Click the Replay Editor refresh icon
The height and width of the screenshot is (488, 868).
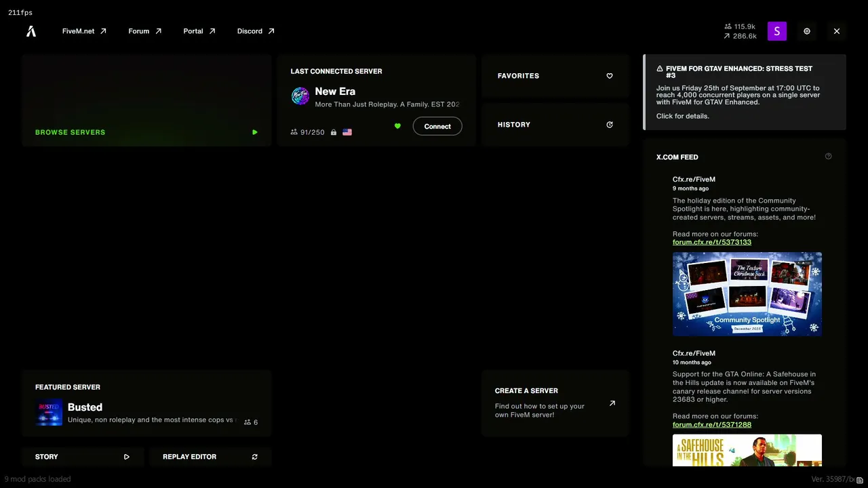[x=255, y=457]
